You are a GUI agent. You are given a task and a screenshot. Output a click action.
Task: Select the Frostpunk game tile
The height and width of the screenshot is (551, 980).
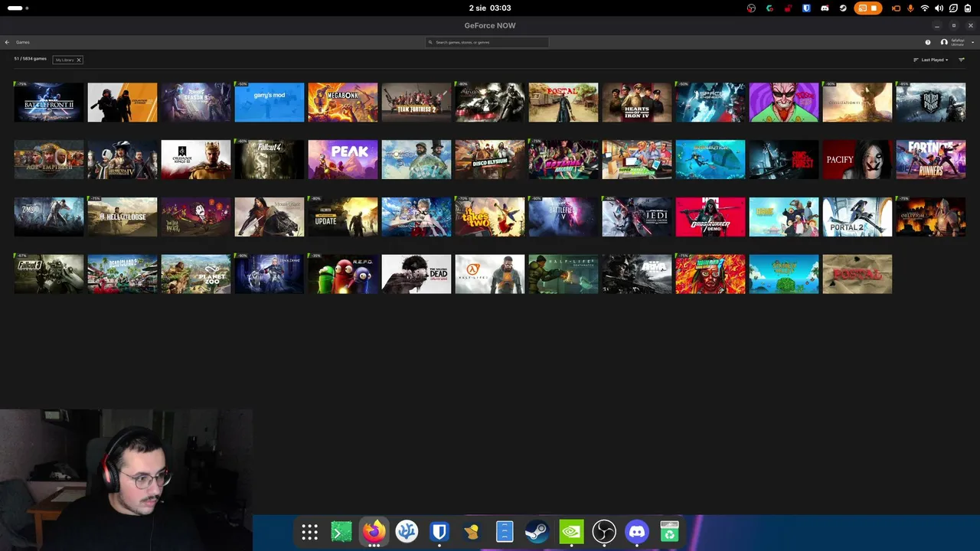tap(931, 103)
